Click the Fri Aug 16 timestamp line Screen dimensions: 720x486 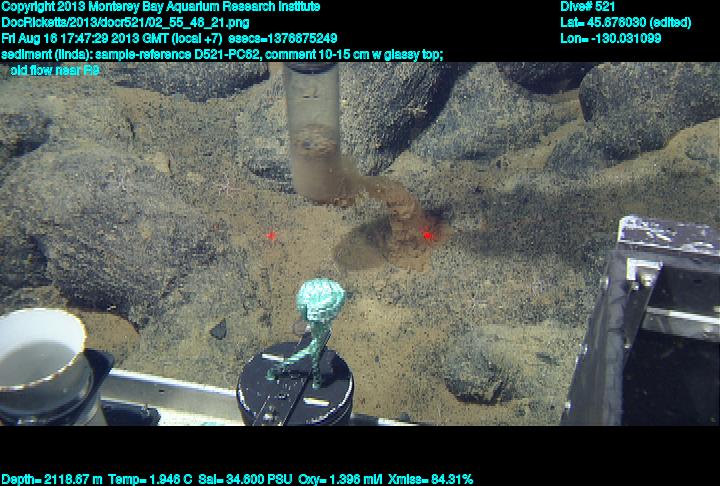176,39
